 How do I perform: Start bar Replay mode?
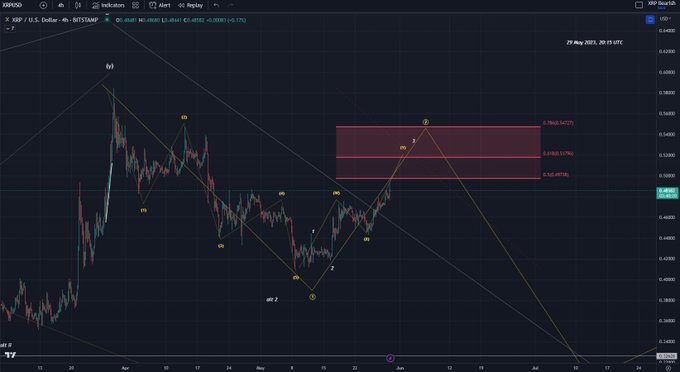(190, 5)
